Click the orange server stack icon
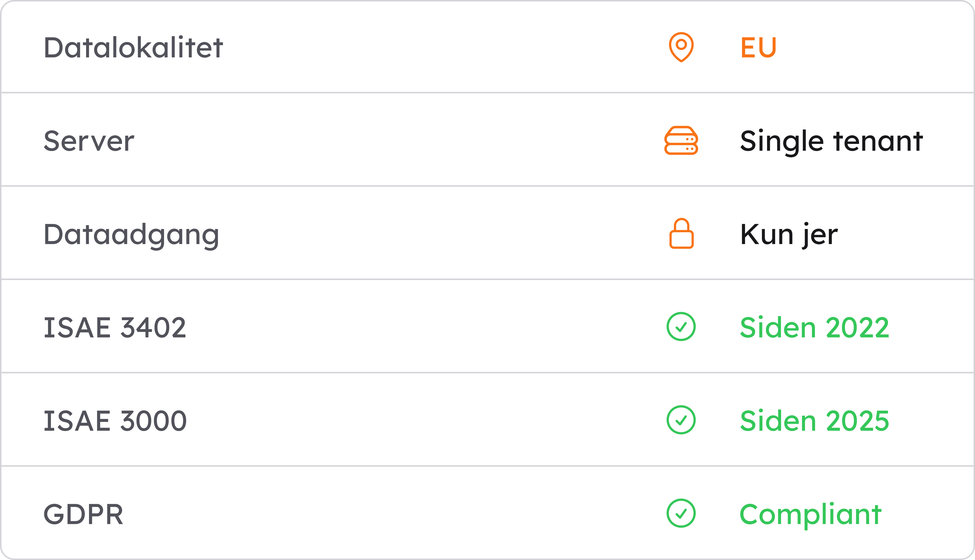Image resolution: width=975 pixels, height=560 pixels. (x=681, y=140)
